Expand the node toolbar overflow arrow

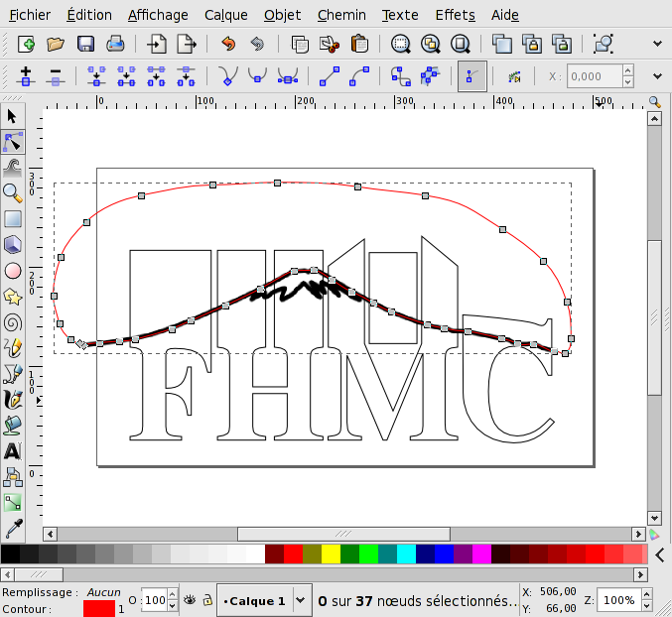click(x=657, y=76)
